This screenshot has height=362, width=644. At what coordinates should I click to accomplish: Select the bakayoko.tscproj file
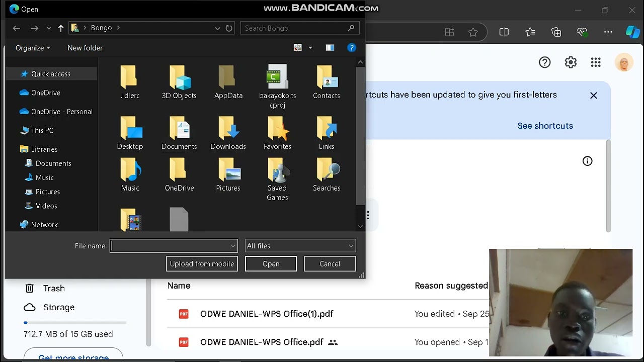pyautogui.click(x=277, y=86)
